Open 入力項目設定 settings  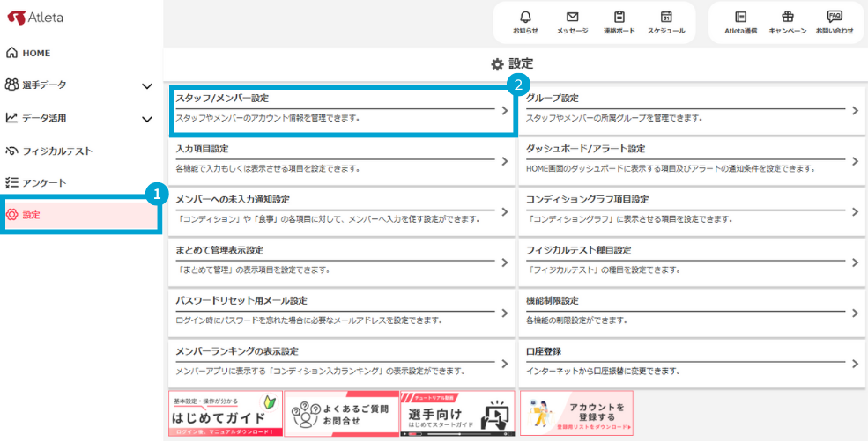pyautogui.click(x=341, y=160)
